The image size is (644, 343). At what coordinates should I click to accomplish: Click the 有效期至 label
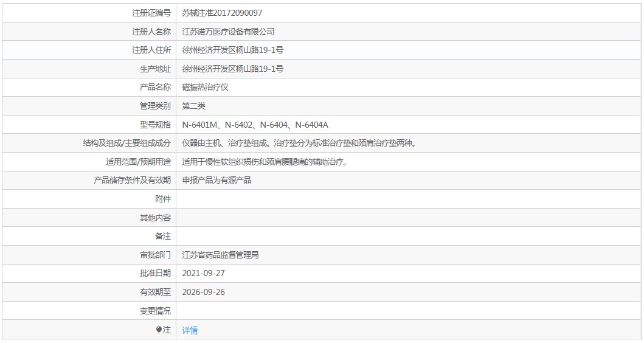point(155,292)
